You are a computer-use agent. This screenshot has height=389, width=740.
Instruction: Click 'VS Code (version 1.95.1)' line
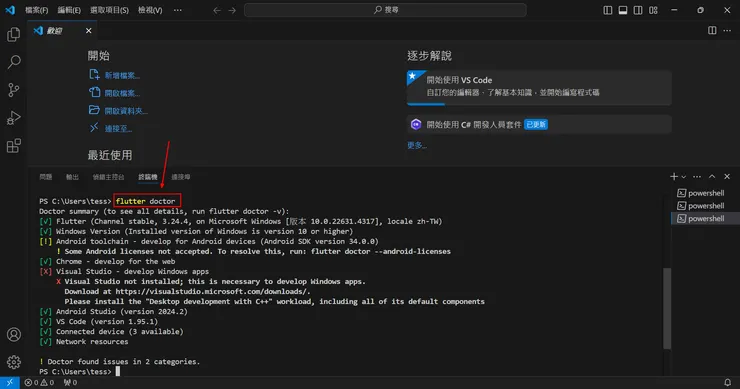[x=99, y=321]
